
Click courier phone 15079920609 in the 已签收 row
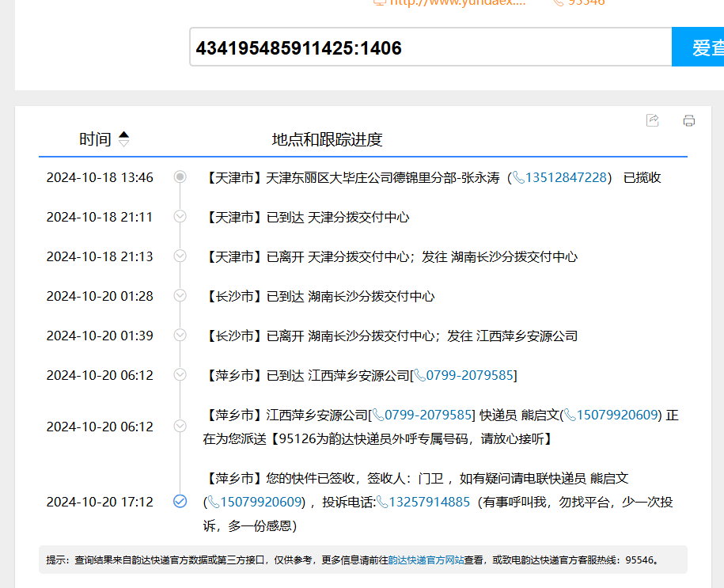[x=261, y=502]
